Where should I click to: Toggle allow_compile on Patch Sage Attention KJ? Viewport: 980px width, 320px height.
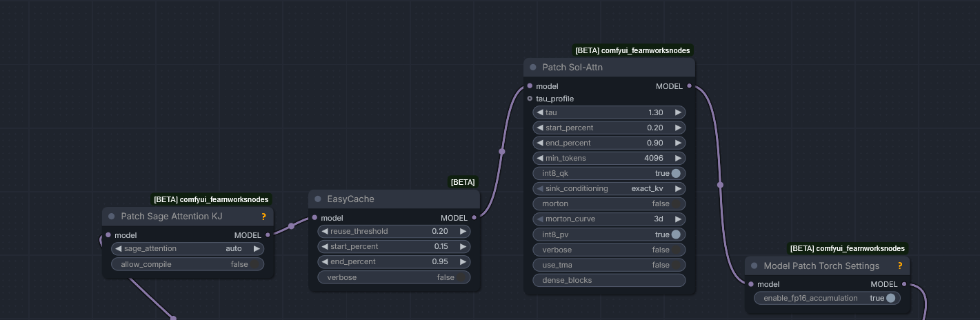(188, 264)
